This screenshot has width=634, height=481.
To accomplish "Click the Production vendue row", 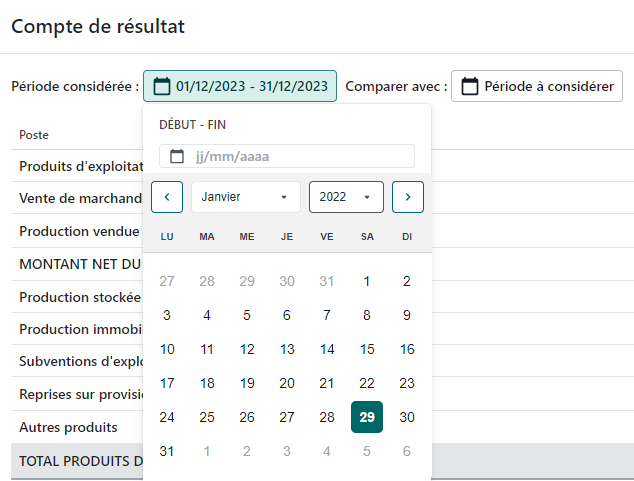I will tap(79, 231).
